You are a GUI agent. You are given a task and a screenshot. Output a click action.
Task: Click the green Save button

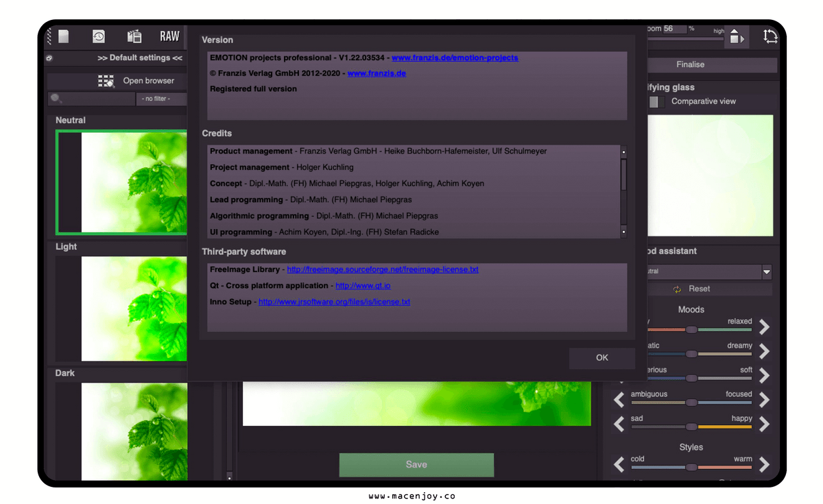pos(416,465)
